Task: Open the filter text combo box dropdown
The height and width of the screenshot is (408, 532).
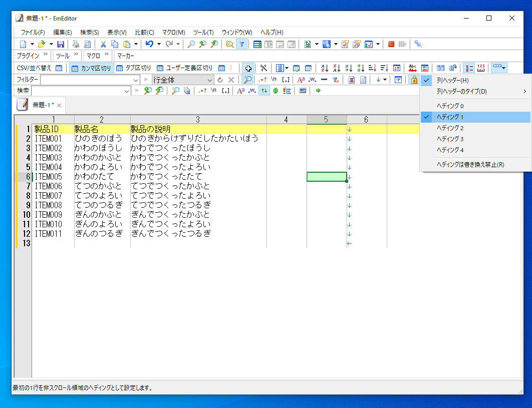Action: (x=136, y=81)
